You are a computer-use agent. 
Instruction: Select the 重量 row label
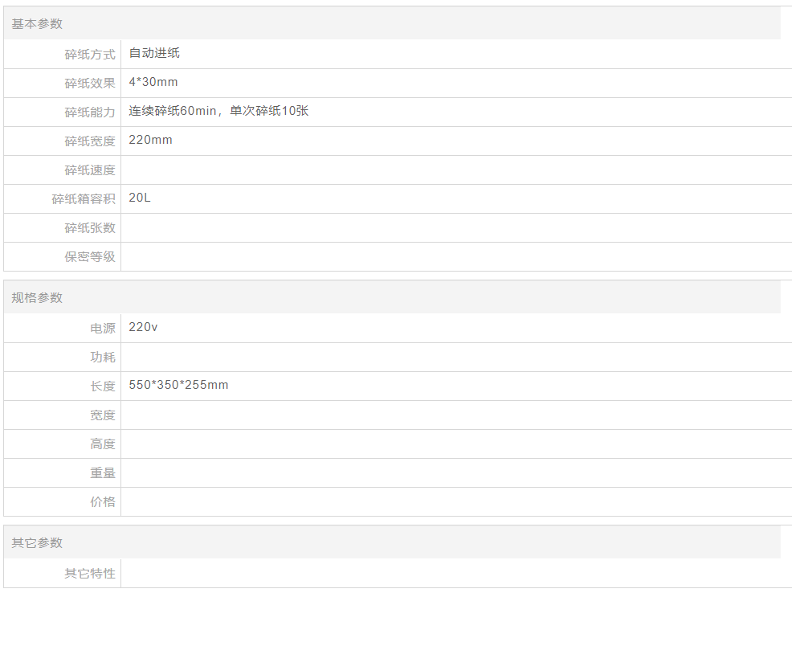[x=103, y=473]
